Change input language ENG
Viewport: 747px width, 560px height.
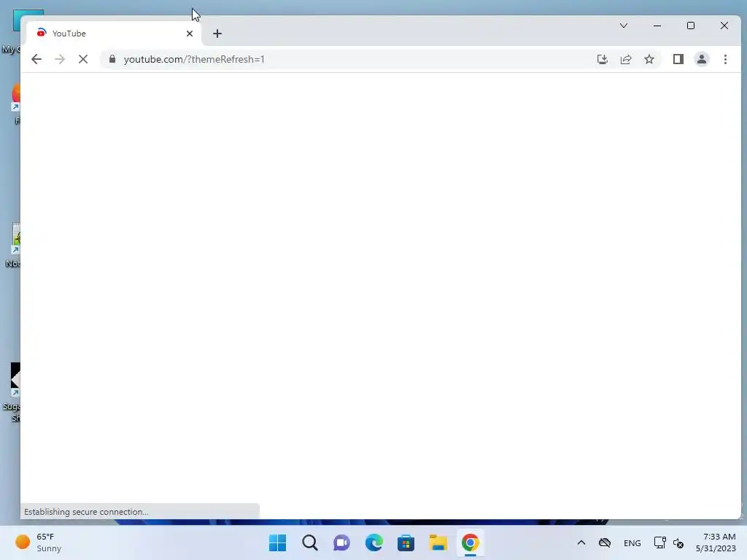tap(632, 542)
